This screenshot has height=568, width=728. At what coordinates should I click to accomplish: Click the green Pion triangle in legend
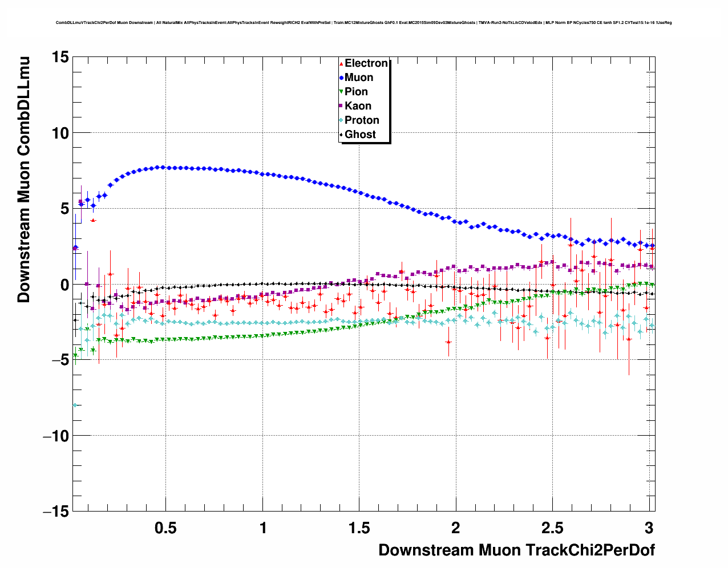coord(341,92)
